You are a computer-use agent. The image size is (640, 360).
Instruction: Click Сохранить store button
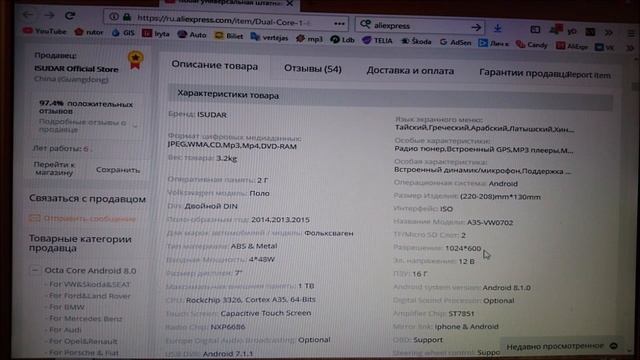tap(118, 169)
